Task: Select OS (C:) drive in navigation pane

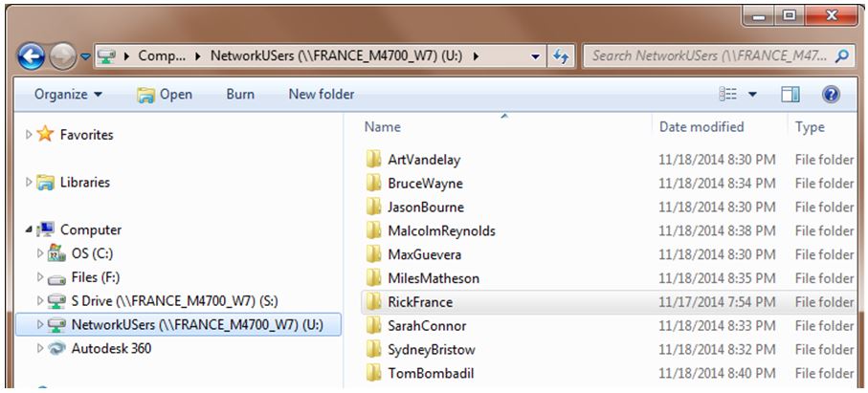Action: [x=92, y=253]
